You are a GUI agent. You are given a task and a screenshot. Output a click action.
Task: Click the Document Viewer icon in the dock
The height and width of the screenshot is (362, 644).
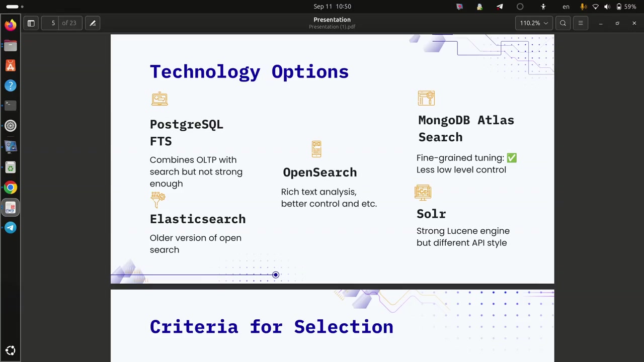point(11,208)
